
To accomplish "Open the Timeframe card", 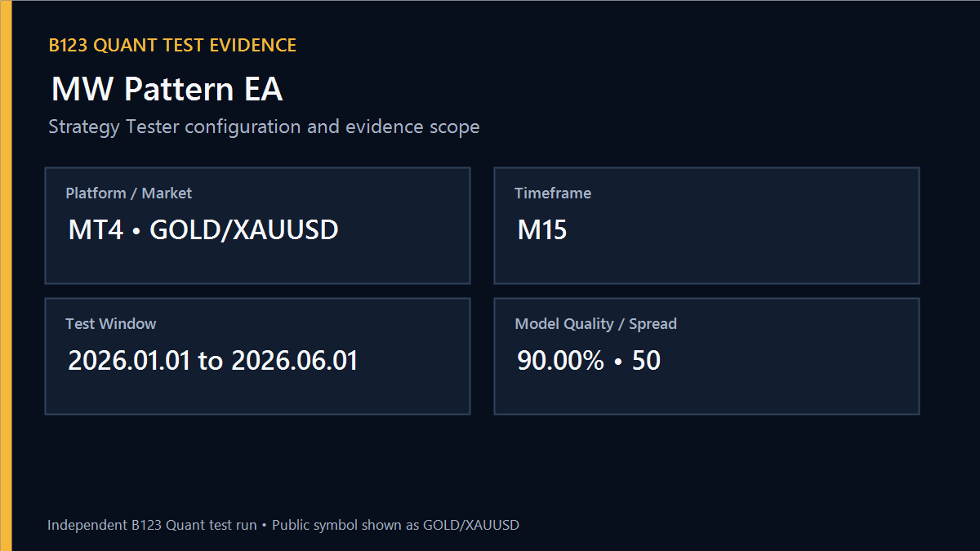I will click(706, 225).
